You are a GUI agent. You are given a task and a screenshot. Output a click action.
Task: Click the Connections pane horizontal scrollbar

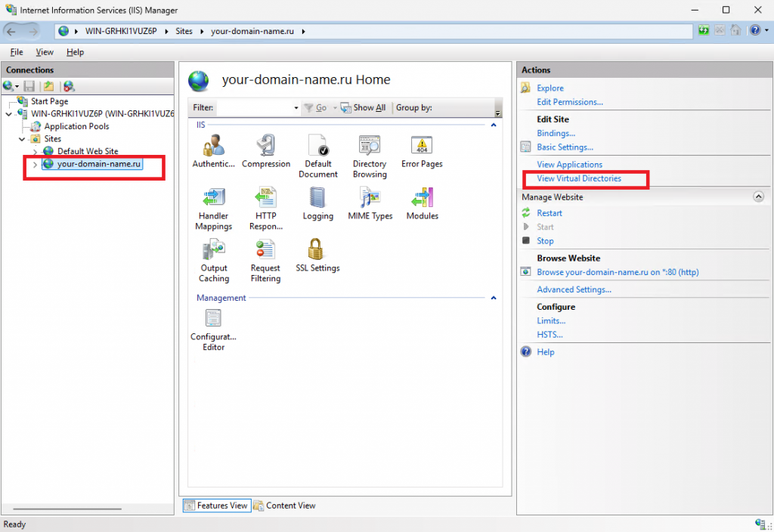(67, 509)
